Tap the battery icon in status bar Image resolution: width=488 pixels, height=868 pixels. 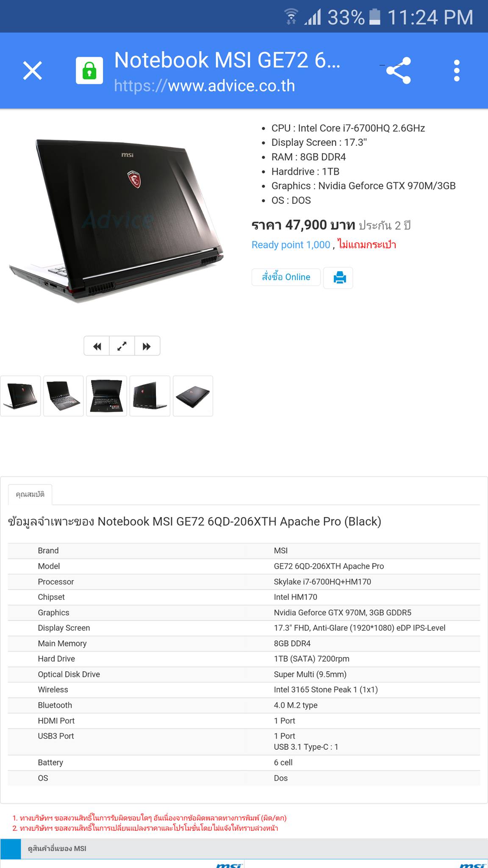[375, 17]
